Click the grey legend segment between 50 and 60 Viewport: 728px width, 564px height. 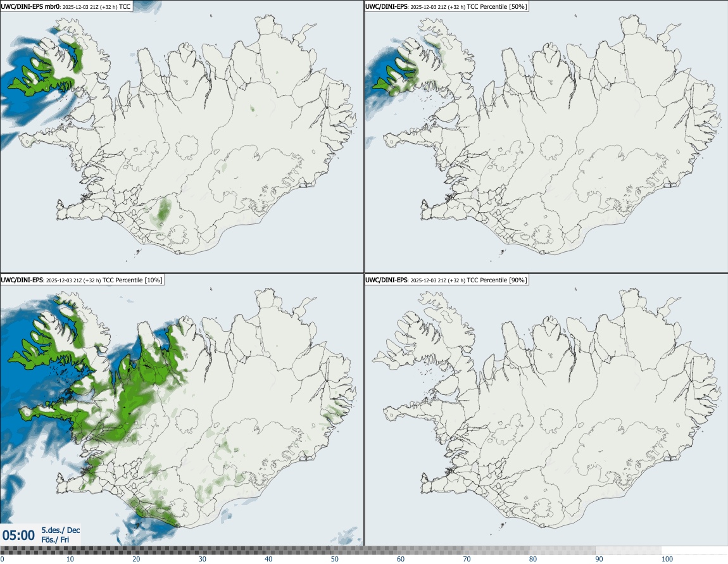pyautogui.click(x=363, y=551)
